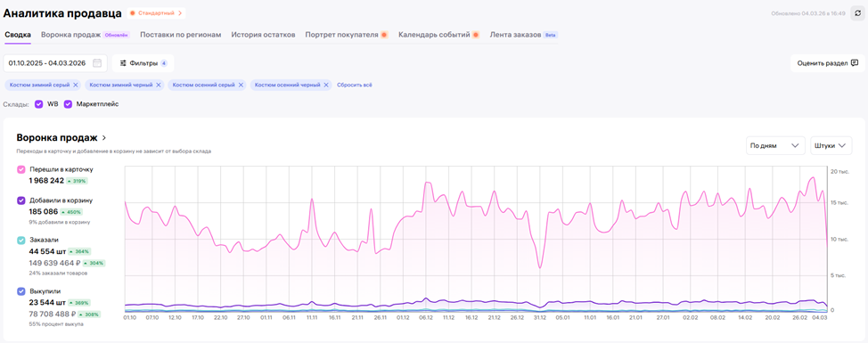Click the Сбросить всё link
Screen dimensions: 868x343
point(355,86)
